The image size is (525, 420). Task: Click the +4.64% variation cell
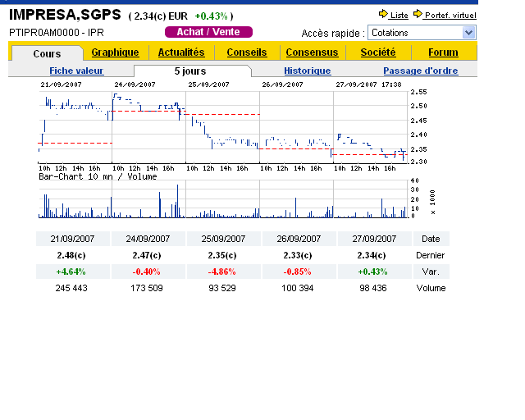click(71, 272)
